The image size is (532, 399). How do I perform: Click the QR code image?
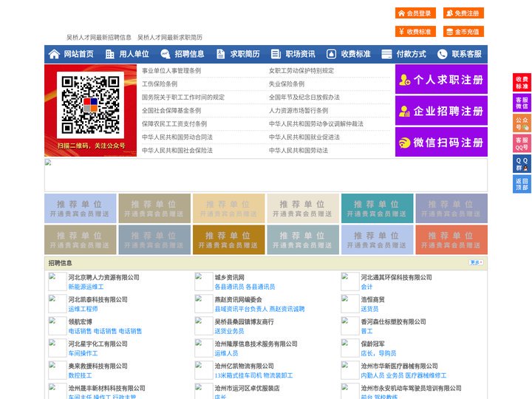click(x=90, y=105)
